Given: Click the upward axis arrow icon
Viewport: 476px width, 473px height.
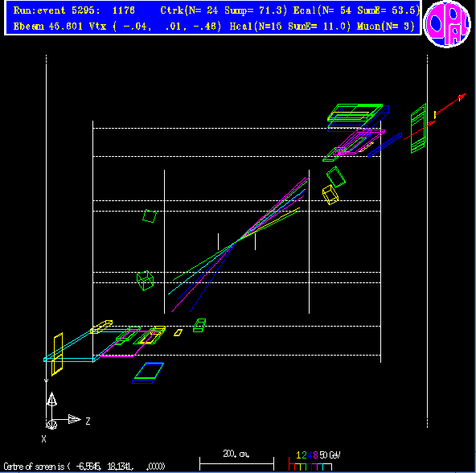Looking at the screenshot, I should click(51, 399).
